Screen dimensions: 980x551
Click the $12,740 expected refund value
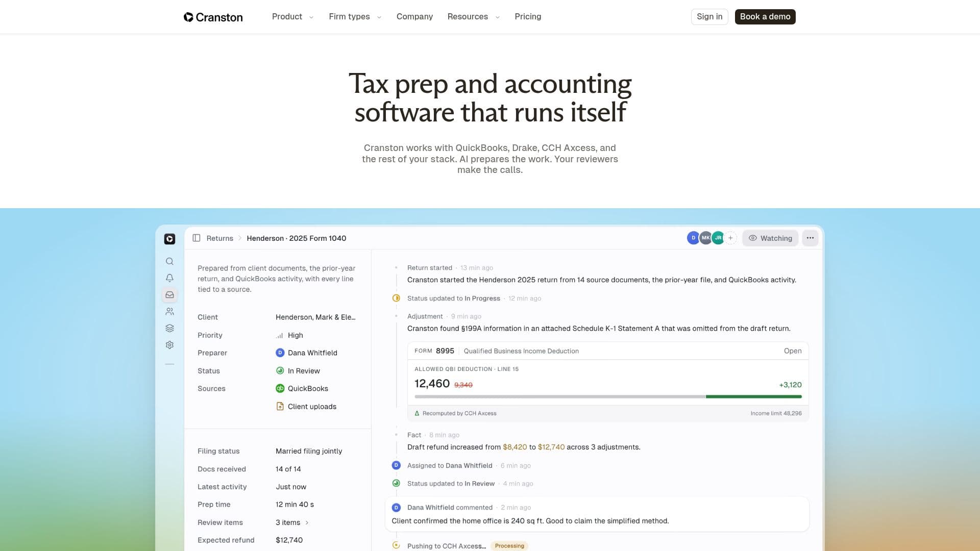[x=289, y=540]
